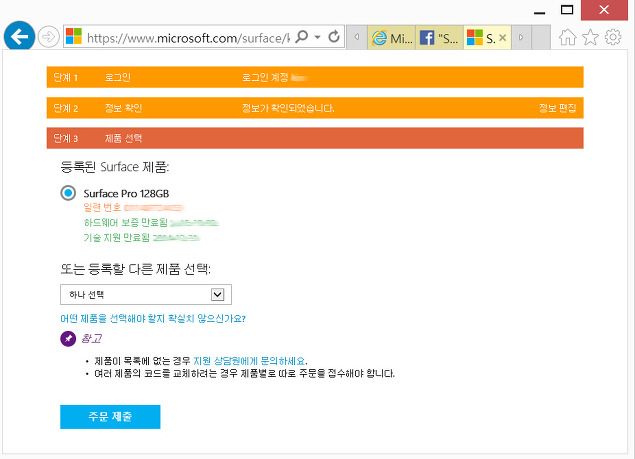The height and width of the screenshot is (459, 635).
Task: Click the Microsoft logo in address bar
Action: coord(74,36)
